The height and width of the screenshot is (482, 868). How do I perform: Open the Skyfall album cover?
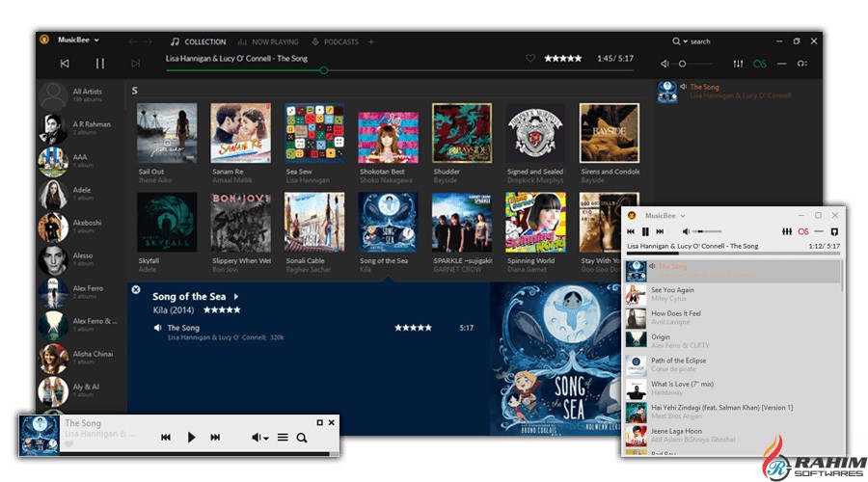(x=167, y=222)
